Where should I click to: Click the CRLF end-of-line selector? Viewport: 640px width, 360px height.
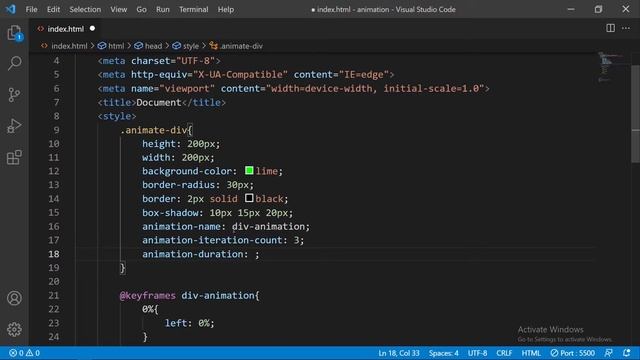coord(504,353)
